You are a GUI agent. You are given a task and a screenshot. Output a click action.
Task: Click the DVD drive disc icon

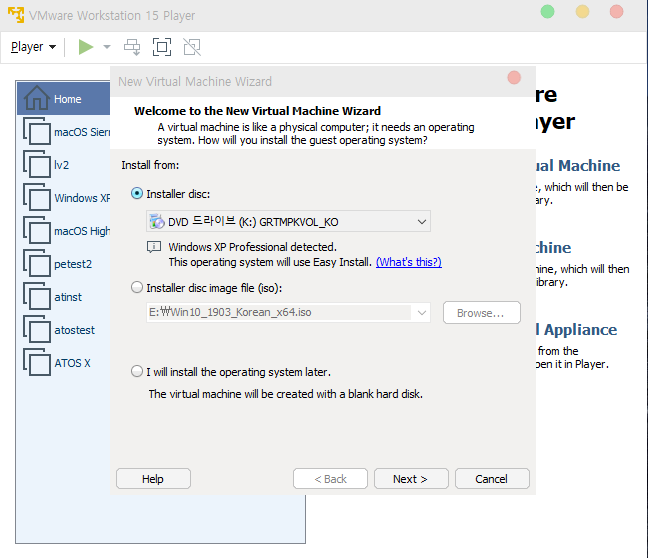coord(157,221)
